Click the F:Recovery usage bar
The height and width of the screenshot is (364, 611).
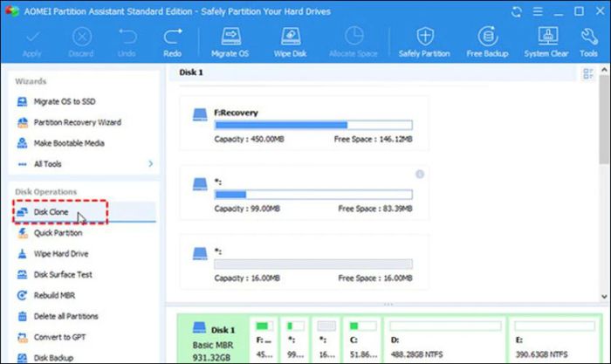point(313,125)
